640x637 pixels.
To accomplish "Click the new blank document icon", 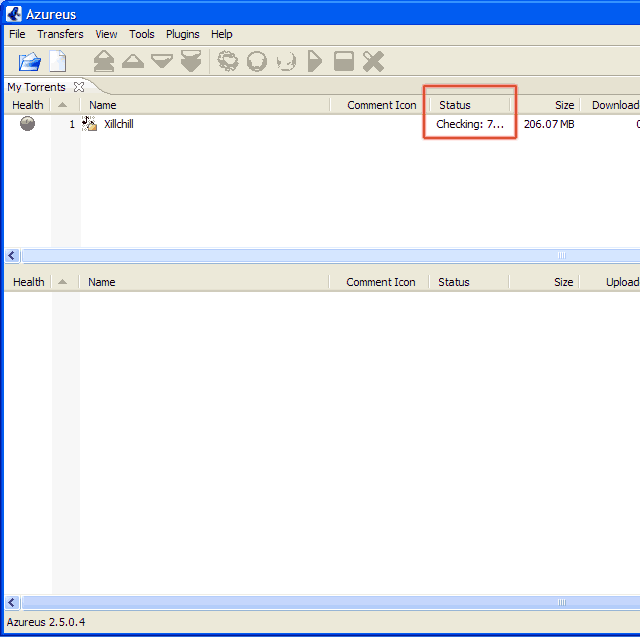I will coord(58,62).
